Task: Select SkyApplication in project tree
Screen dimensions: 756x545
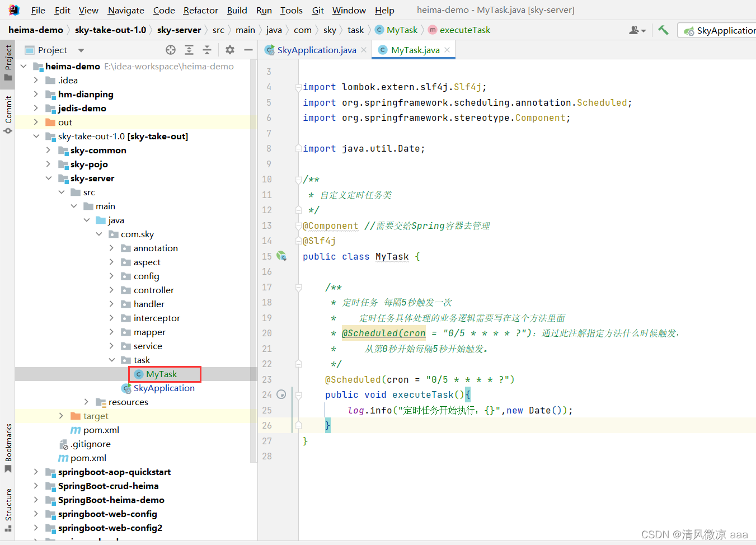Action: coord(164,388)
